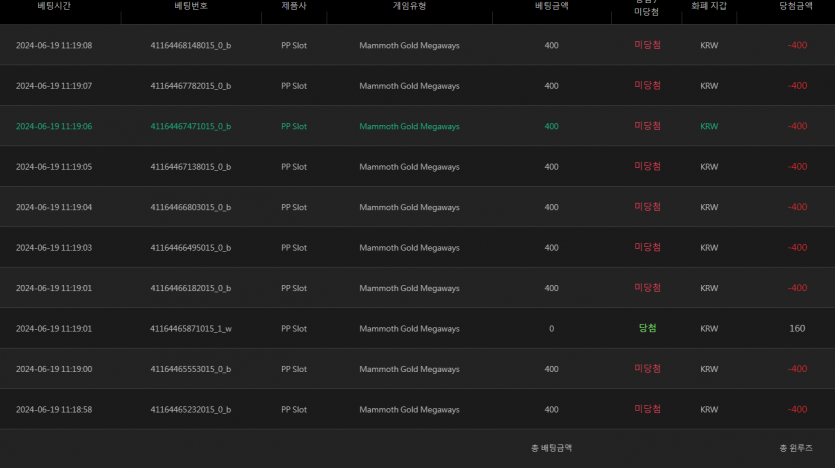This screenshot has height=468, width=835.
Task: Click -400 amount in the 11:19:08 row
Action: 797,45
